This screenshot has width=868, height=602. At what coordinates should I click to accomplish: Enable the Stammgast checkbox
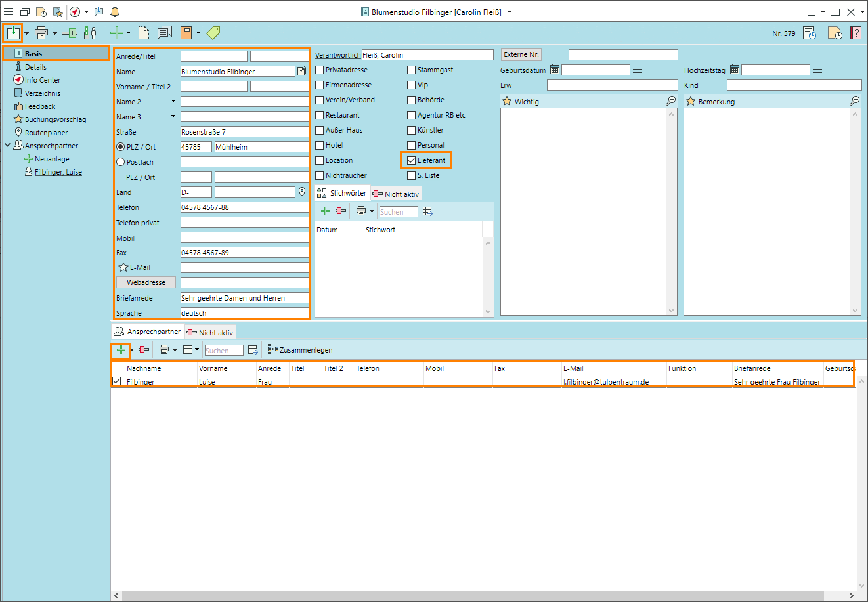(412, 70)
